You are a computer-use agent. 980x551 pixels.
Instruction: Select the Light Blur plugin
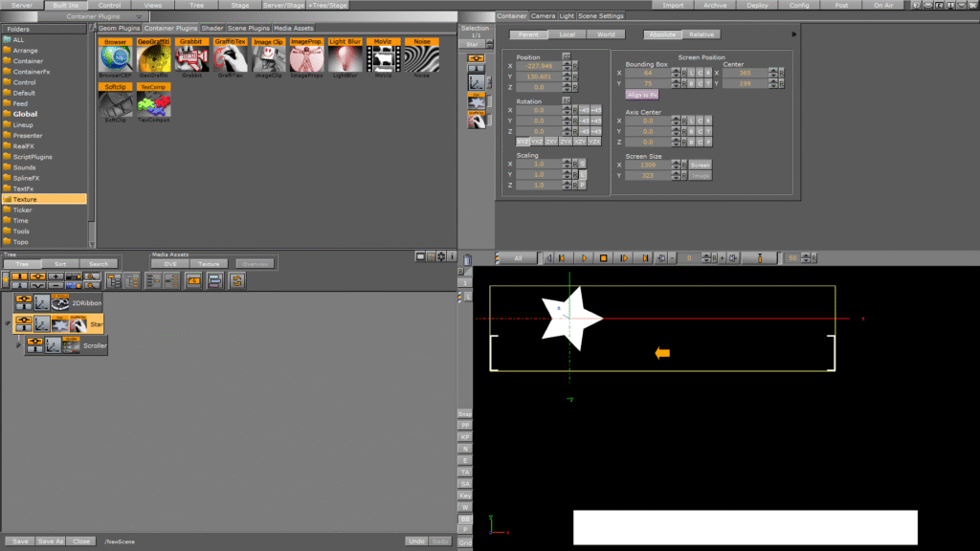[x=345, y=55]
